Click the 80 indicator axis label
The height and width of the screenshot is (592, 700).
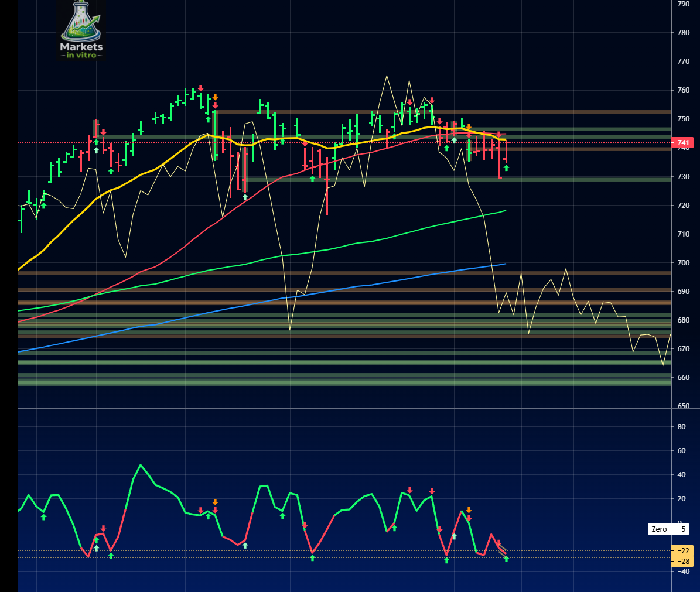tap(681, 426)
